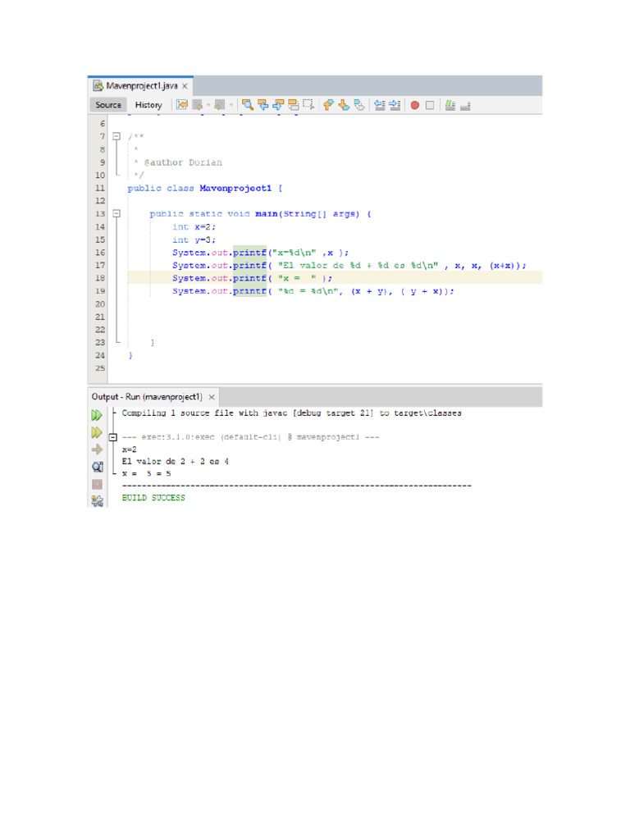
Task: Jump to Previous Bookmark icon
Action: 328,105
